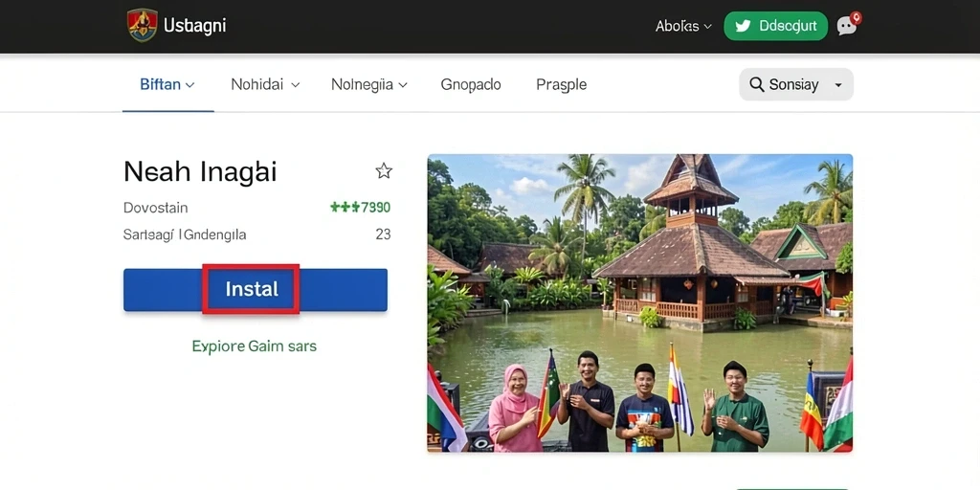Click the value 23

(x=383, y=234)
